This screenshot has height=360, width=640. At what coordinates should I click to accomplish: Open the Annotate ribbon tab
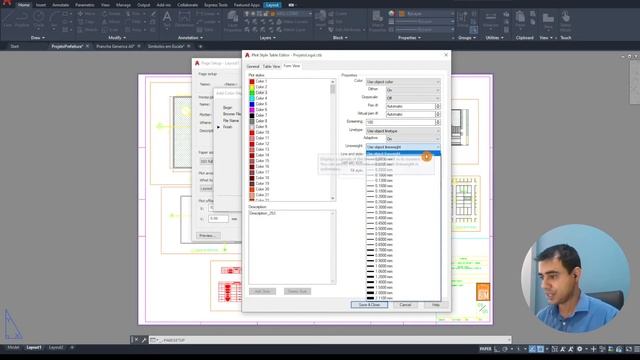click(x=60, y=5)
